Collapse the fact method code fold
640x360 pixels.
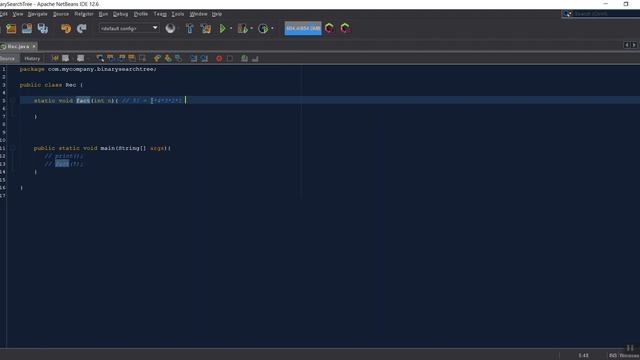pos(13,100)
